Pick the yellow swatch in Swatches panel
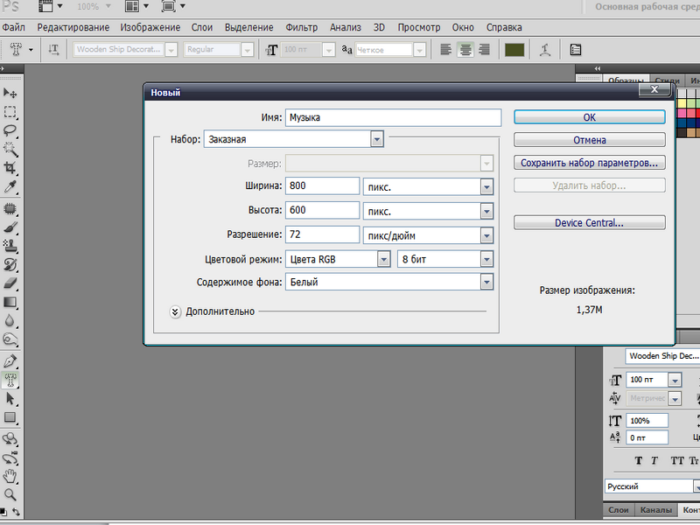 (x=682, y=104)
